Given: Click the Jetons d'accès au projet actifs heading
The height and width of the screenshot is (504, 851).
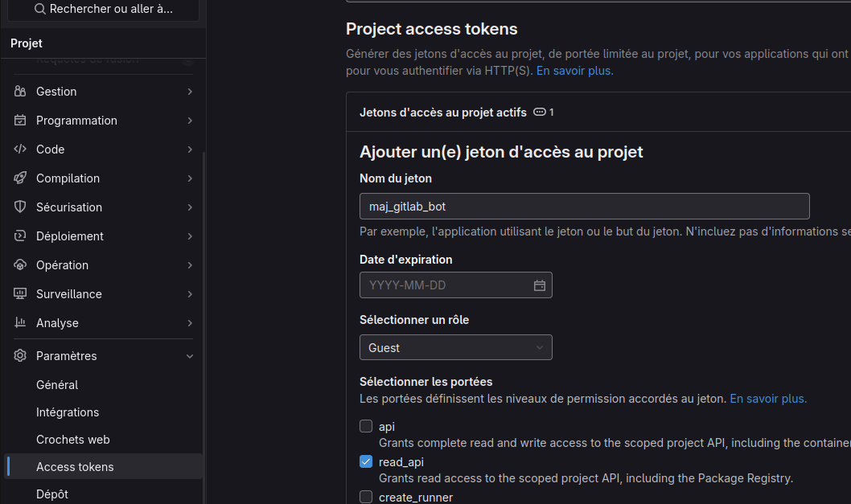Looking at the screenshot, I should click(443, 113).
